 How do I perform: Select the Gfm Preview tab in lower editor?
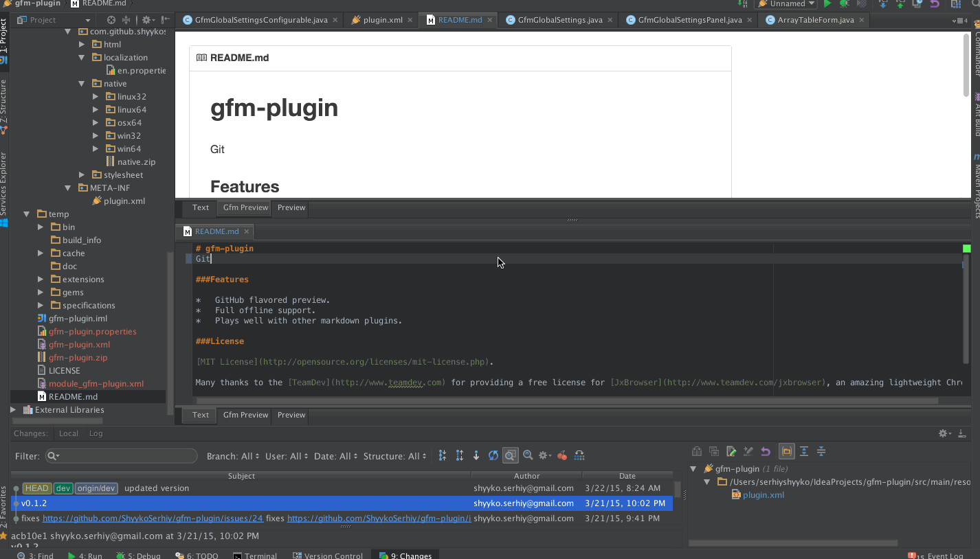click(245, 415)
